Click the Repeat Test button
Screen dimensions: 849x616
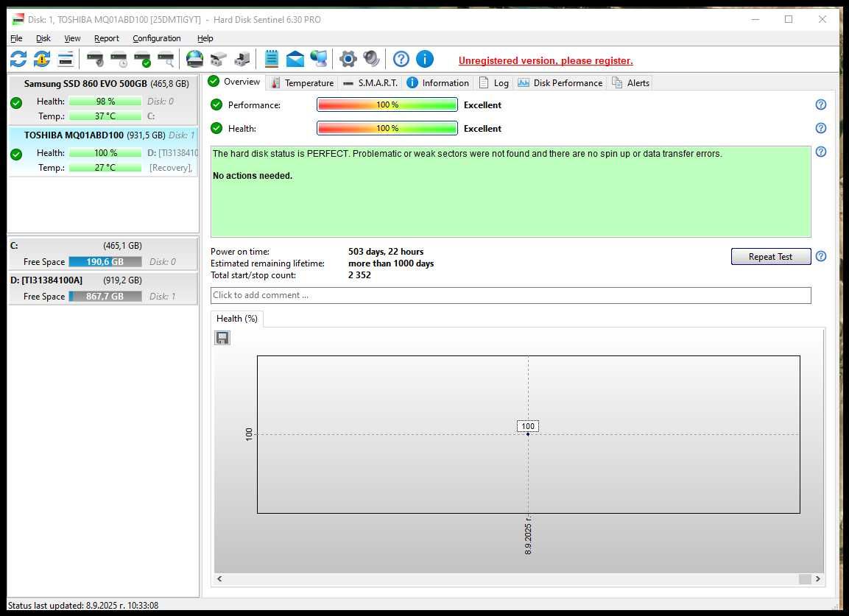pyautogui.click(x=770, y=257)
